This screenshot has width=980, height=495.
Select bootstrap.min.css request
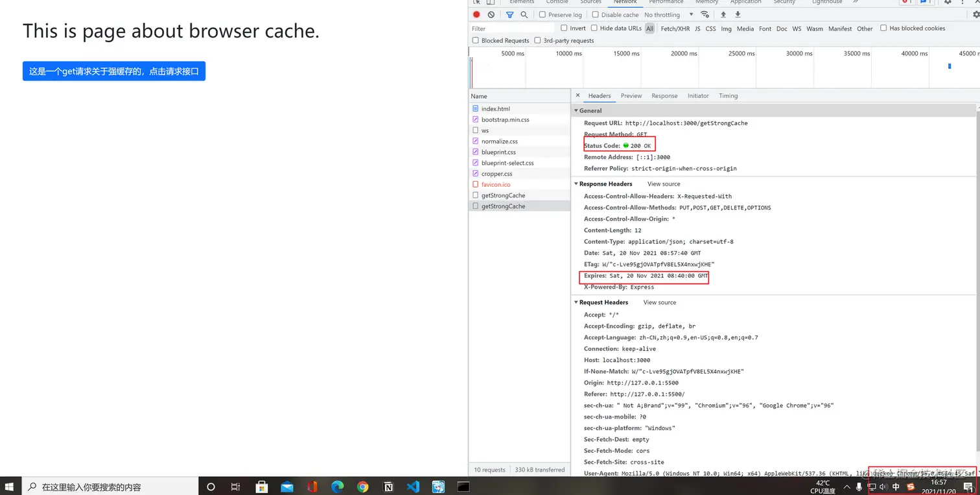[x=520, y=119]
